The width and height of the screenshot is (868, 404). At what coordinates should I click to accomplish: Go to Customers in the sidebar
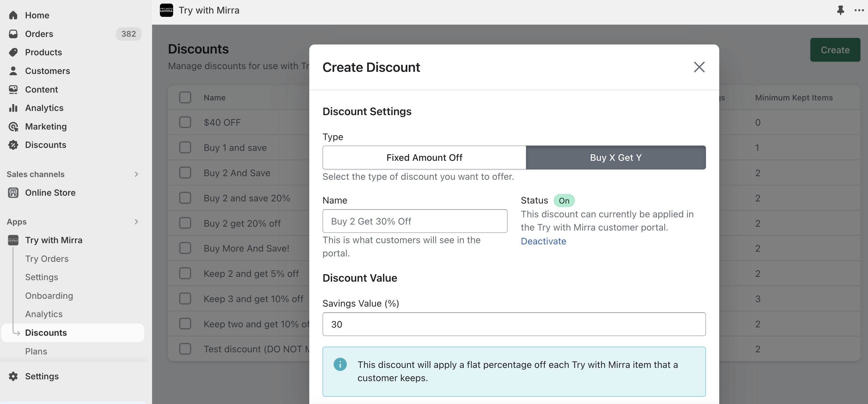(47, 71)
